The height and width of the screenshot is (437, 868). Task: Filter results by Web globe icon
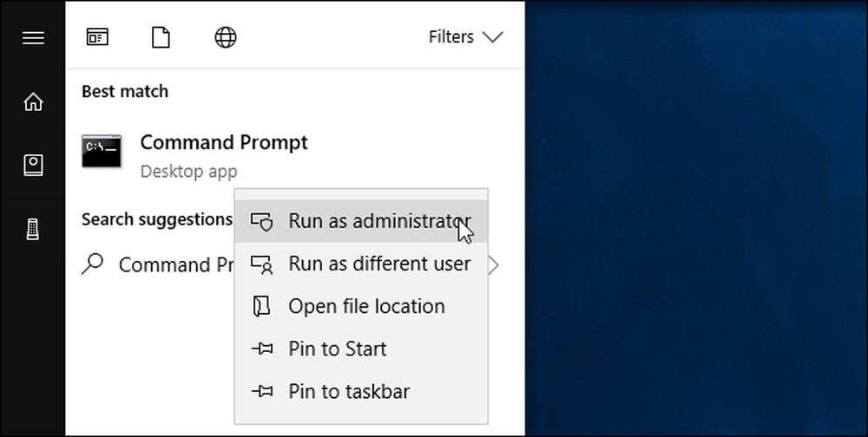(226, 37)
